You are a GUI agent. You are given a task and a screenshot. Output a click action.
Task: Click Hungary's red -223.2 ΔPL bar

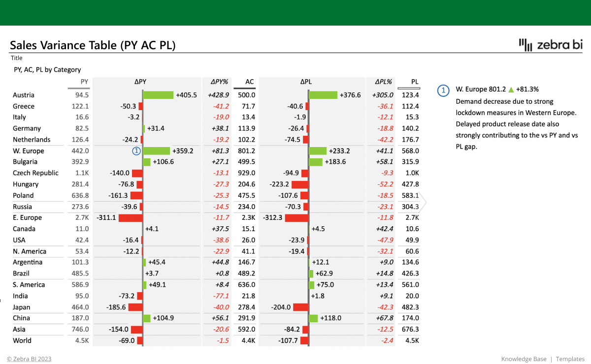[299, 184]
